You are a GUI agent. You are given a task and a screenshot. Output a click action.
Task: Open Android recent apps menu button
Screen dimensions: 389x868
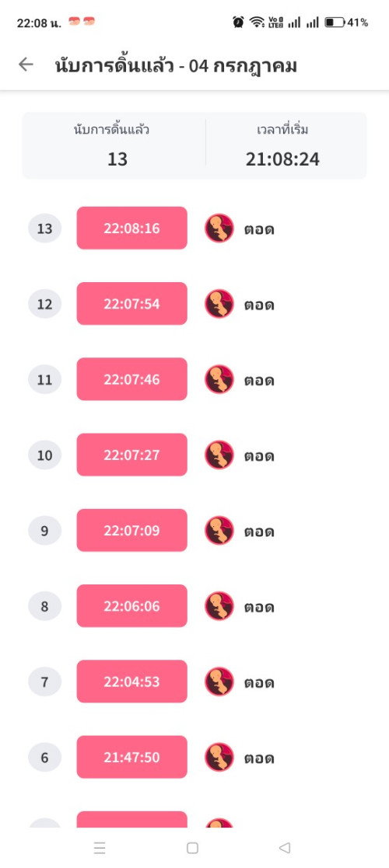click(x=100, y=848)
